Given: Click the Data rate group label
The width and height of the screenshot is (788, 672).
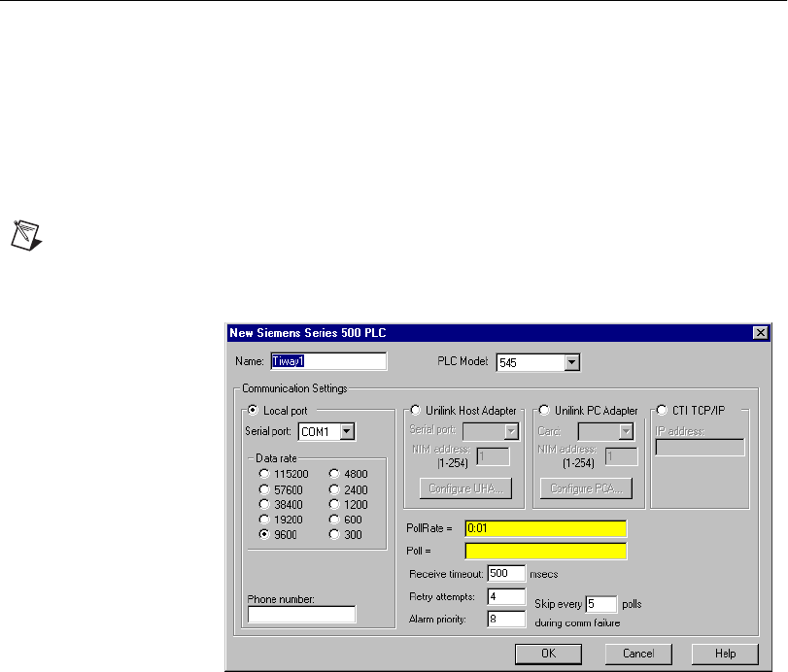Looking at the screenshot, I should coord(276,458).
